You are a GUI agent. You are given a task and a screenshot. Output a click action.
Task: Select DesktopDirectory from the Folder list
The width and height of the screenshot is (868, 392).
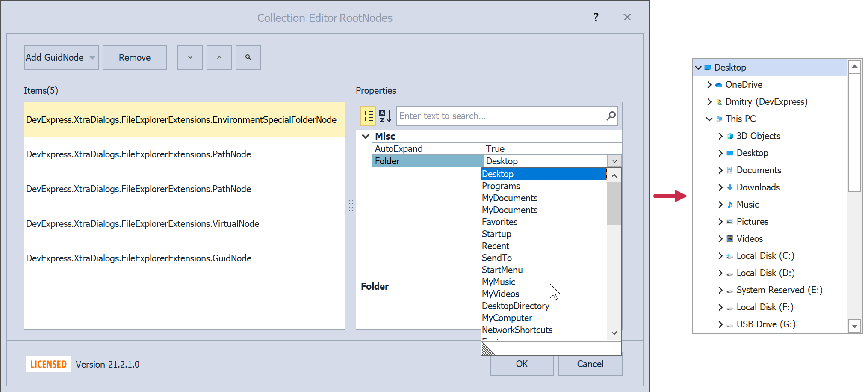[x=515, y=306]
